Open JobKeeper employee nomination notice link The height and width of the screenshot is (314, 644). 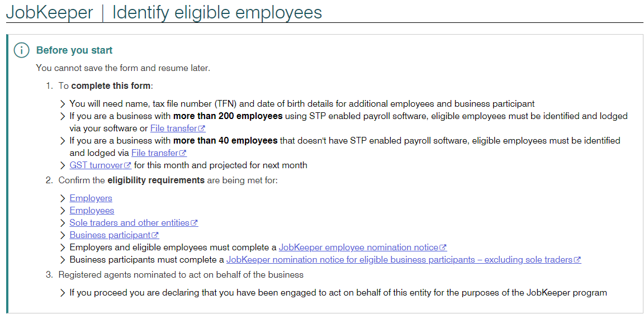pyautogui.click(x=363, y=248)
